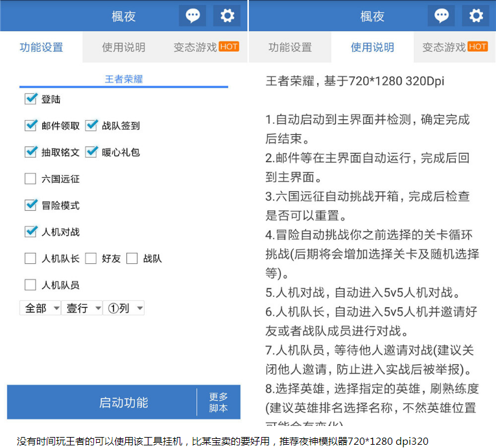
Task: Enable the 人机队长 checkbox
Action: [30, 259]
